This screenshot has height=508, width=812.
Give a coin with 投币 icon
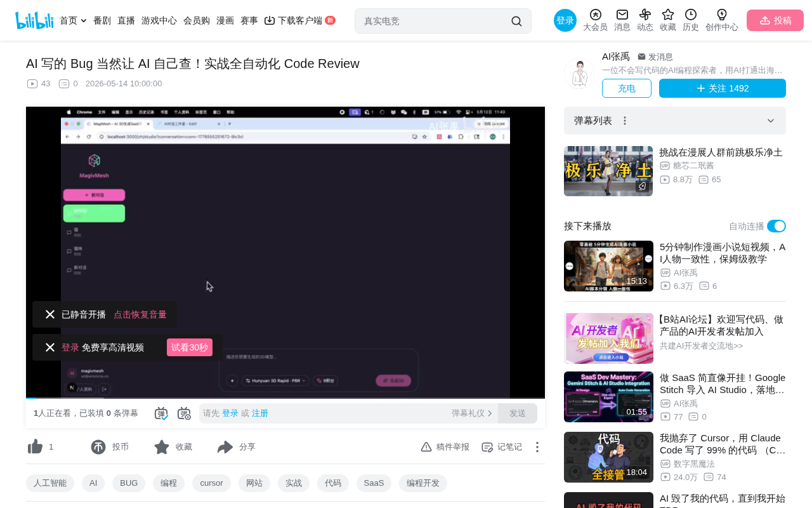[98, 447]
